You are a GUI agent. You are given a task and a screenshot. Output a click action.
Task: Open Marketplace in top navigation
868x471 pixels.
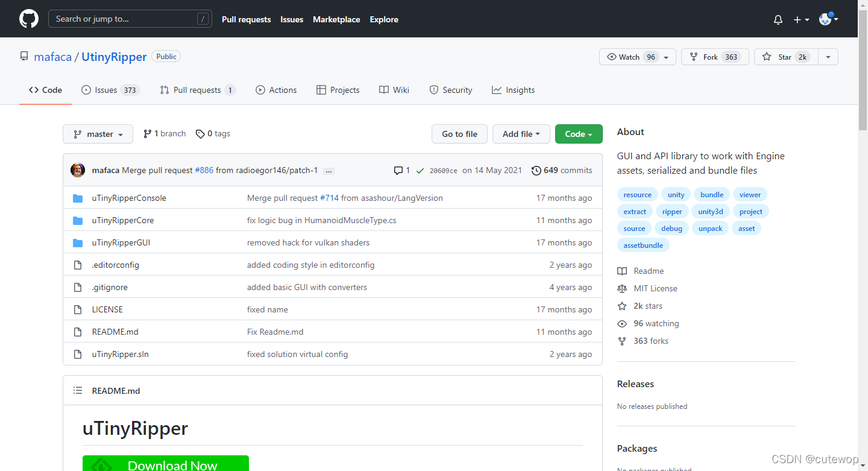point(336,19)
